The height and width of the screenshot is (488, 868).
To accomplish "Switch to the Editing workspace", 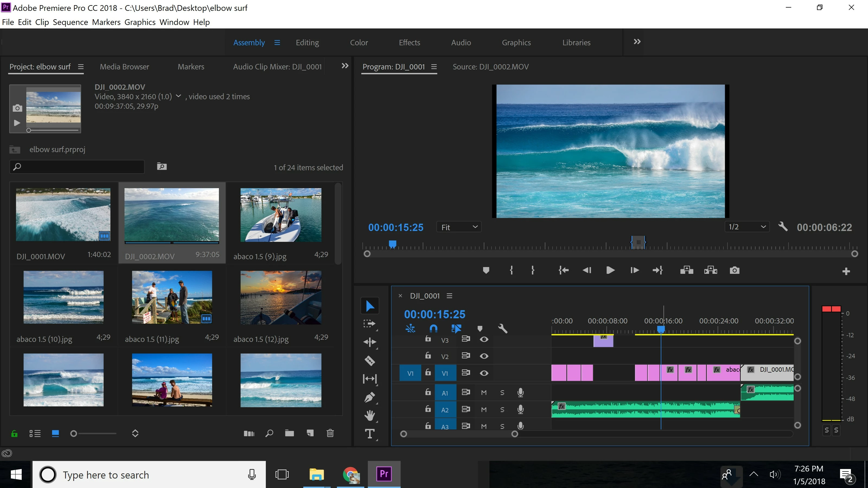I will (307, 43).
